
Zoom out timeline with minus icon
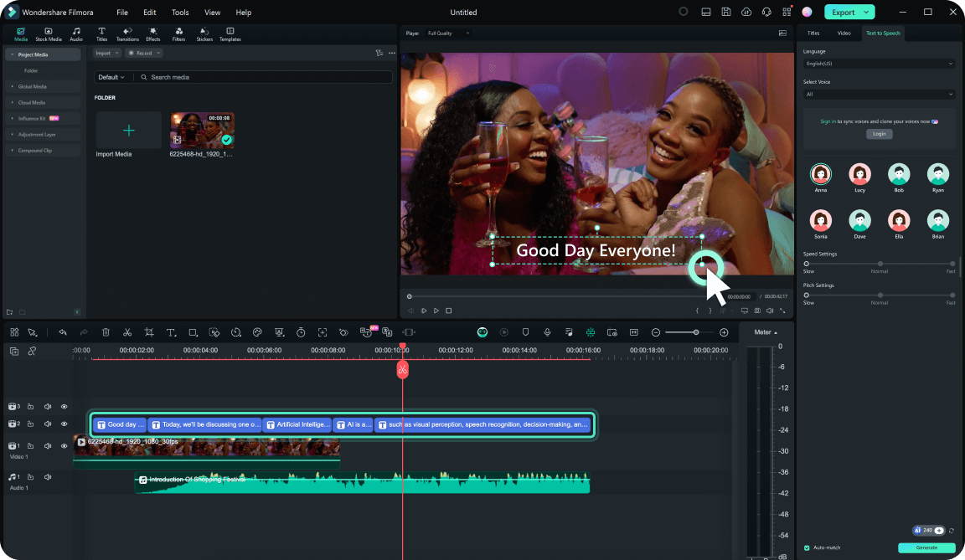[656, 332]
